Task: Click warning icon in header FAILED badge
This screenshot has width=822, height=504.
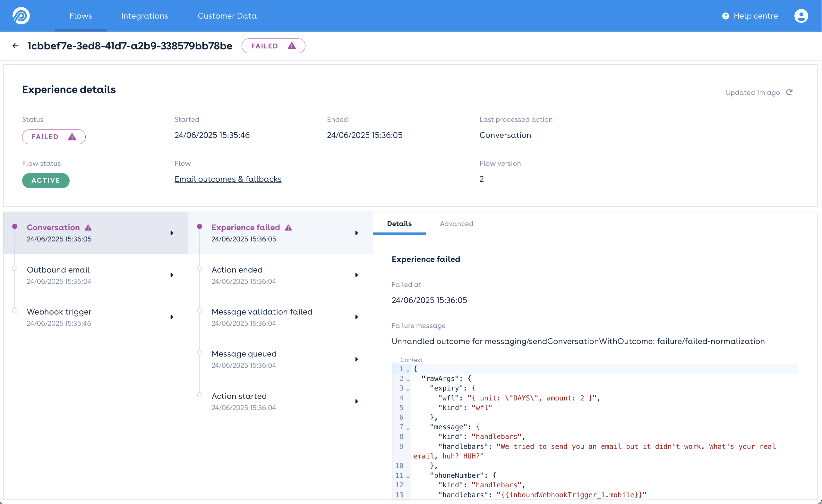Action: [292, 46]
